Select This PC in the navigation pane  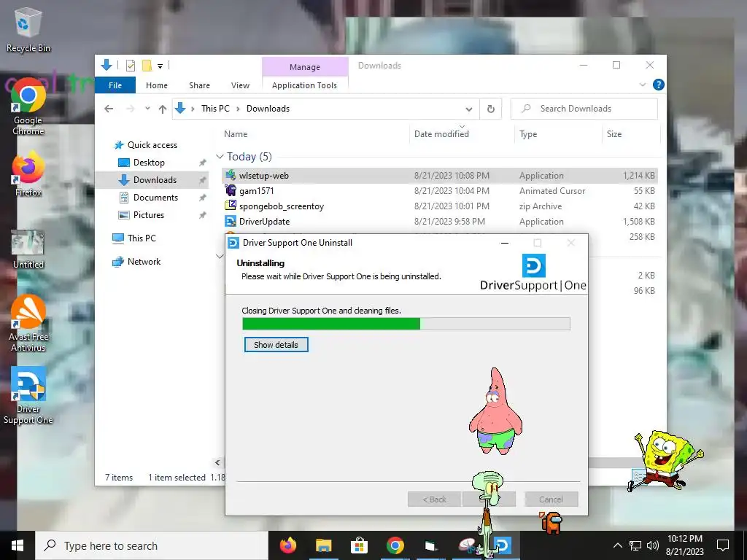142,238
